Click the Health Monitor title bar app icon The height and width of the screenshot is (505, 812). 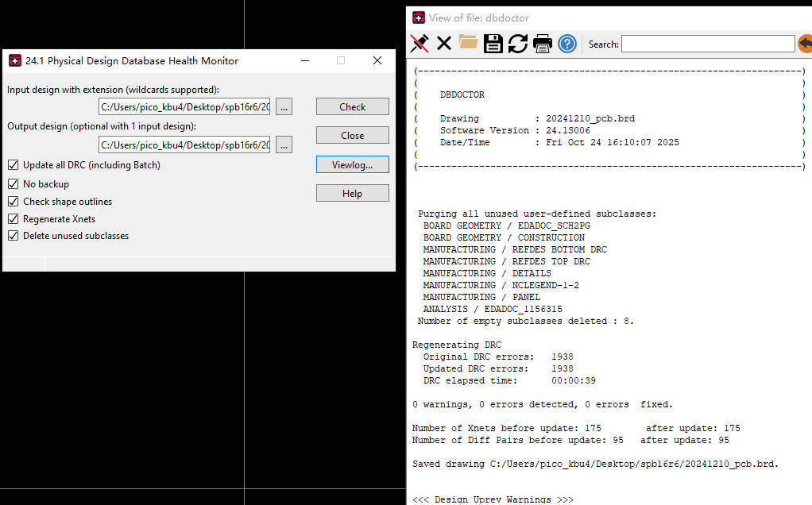point(15,60)
